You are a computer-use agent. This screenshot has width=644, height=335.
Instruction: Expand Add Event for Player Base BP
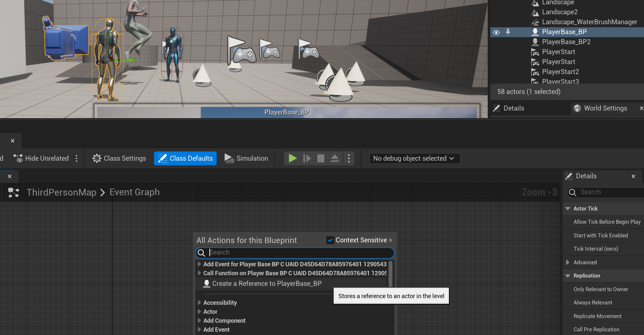pos(199,264)
